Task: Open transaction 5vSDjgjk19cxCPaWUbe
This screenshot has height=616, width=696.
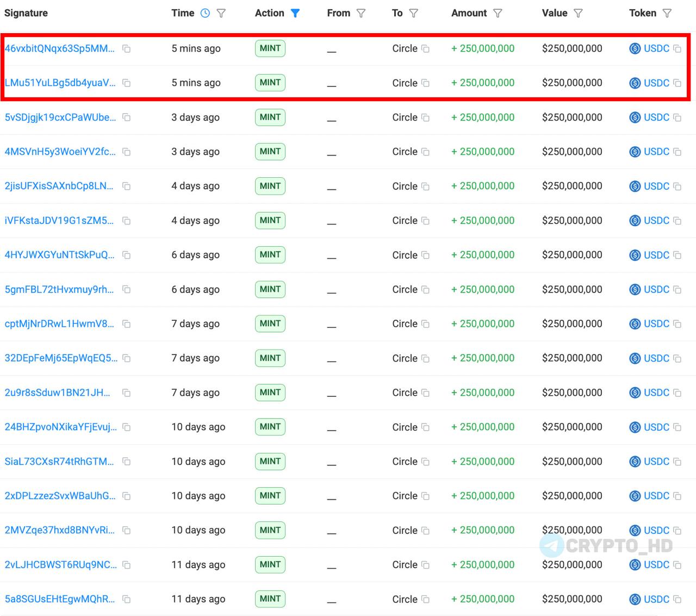Action: 60,117
